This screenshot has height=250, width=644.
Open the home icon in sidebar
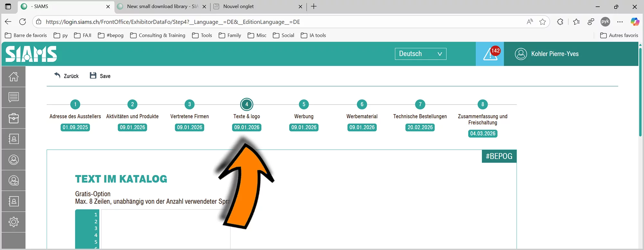tap(14, 77)
